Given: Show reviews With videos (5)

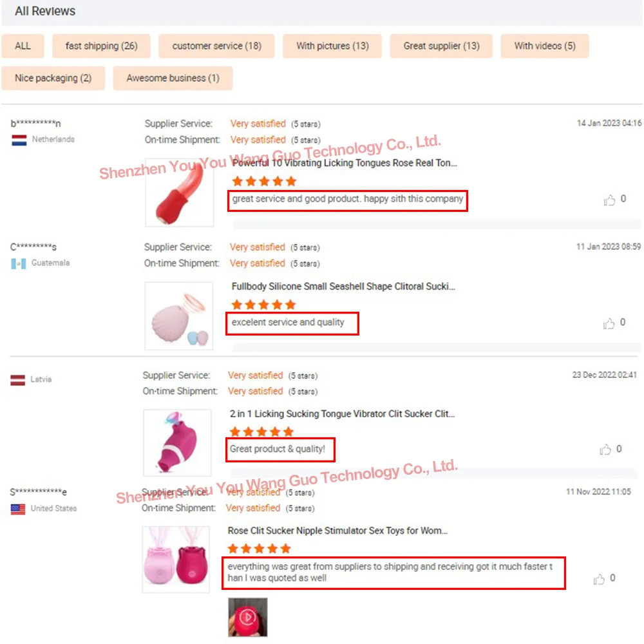Looking at the screenshot, I should 545,46.
